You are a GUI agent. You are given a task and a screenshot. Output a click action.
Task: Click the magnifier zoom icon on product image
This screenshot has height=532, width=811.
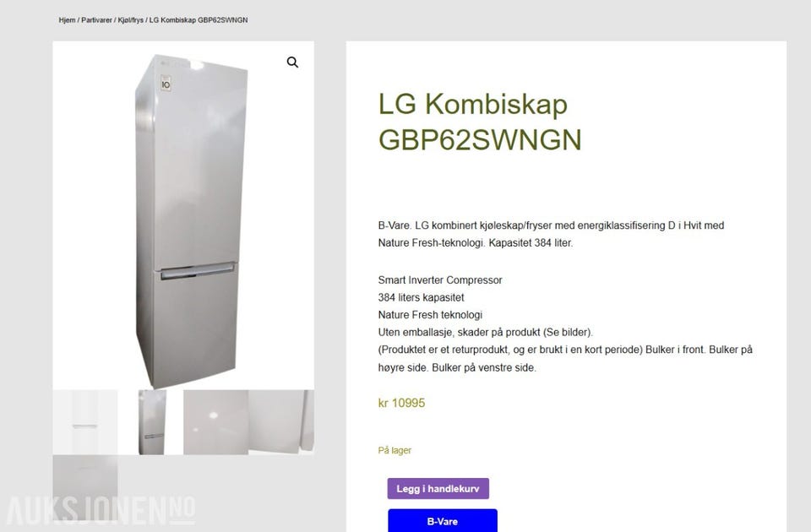click(x=292, y=62)
